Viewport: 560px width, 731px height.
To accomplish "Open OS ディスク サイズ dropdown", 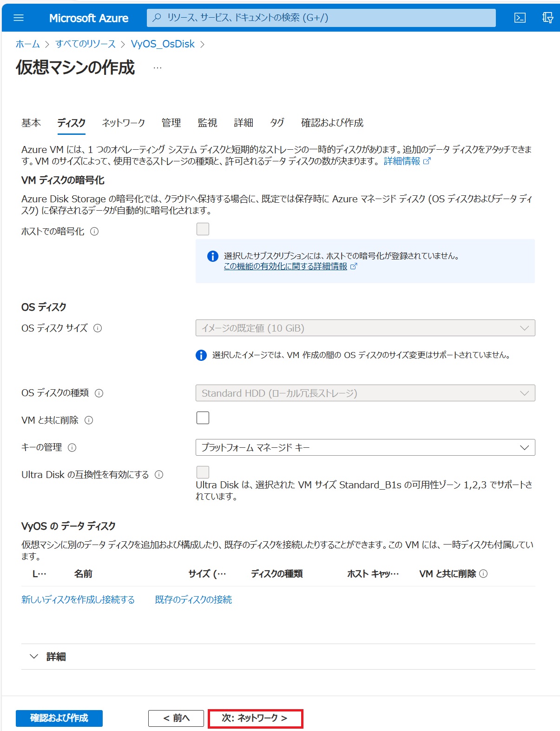I will click(x=365, y=328).
